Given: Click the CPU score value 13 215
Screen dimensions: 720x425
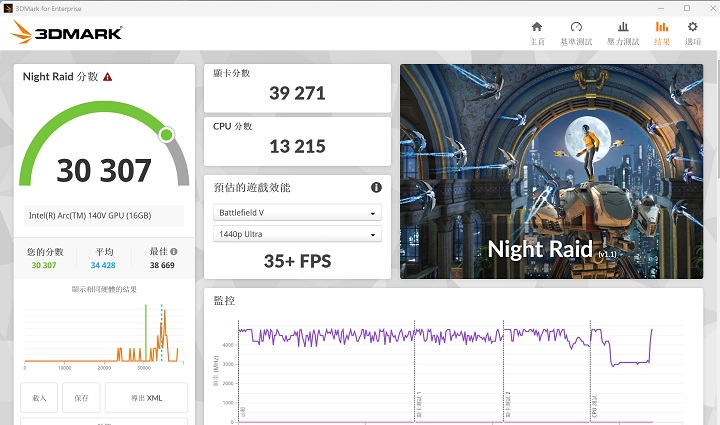Looking at the screenshot, I should [x=297, y=146].
